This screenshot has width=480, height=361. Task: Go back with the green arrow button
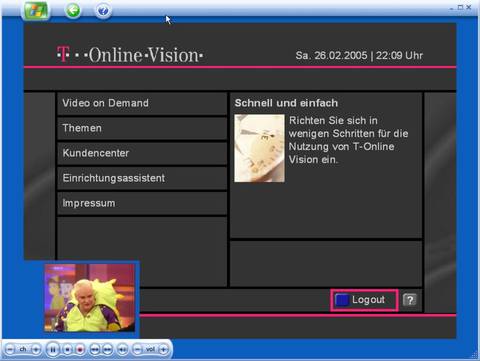[73, 10]
